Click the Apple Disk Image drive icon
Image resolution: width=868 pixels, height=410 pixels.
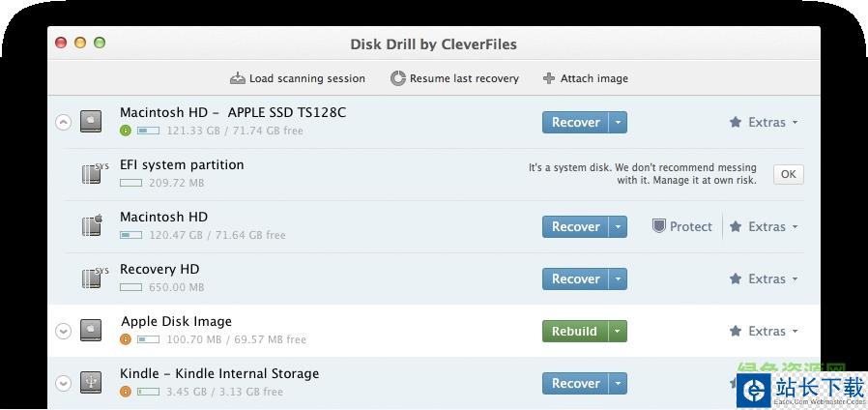(x=91, y=331)
